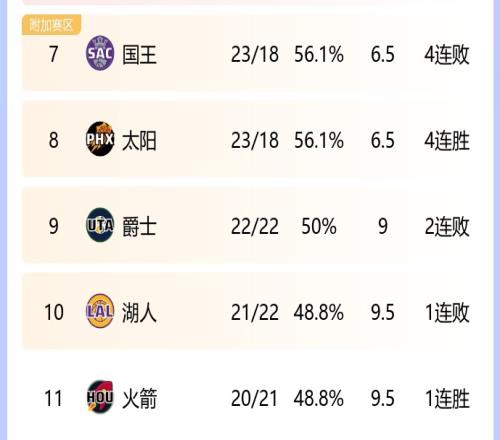Screen dimensions: 500x440
Task: Click the Suns 4连胜 winning streak text
Action: point(447,140)
